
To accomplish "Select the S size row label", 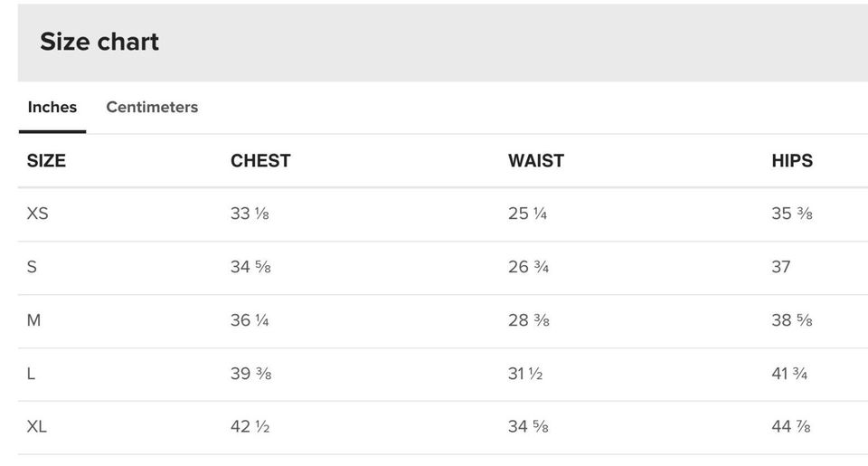I will [33, 267].
